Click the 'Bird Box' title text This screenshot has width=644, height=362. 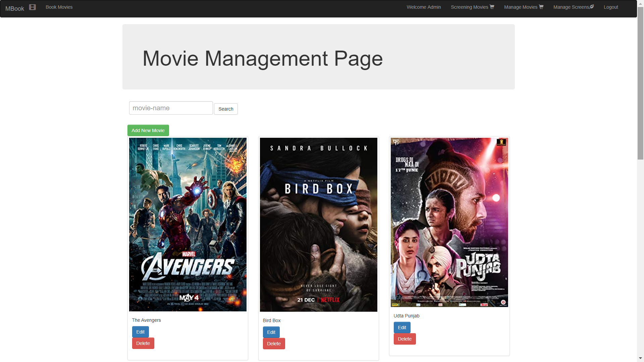[272, 320]
